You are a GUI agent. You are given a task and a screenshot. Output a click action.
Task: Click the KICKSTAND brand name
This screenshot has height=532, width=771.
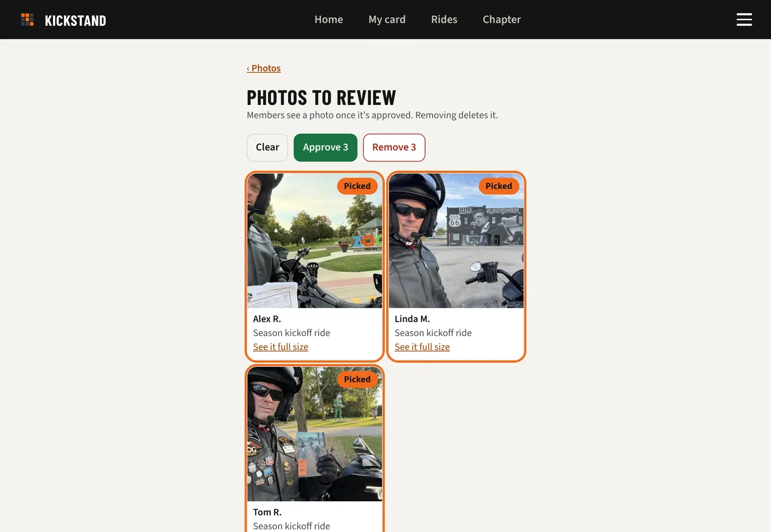pos(75,21)
